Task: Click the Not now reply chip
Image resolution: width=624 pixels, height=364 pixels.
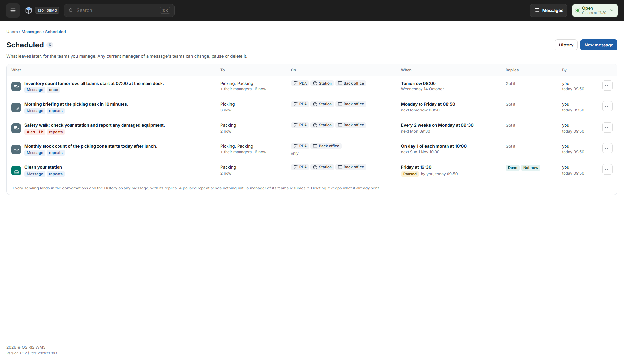Action: pyautogui.click(x=531, y=168)
